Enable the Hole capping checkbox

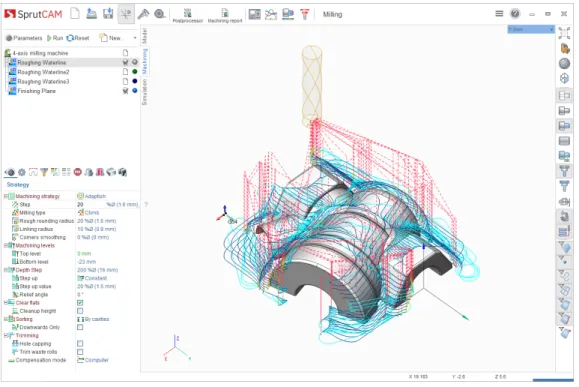click(80, 344)
